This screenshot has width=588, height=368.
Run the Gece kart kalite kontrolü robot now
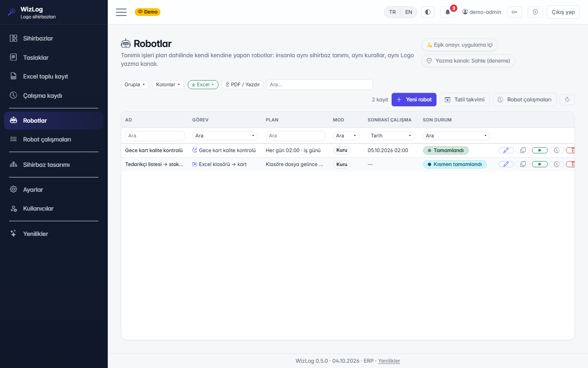click(x=539, y=150)
